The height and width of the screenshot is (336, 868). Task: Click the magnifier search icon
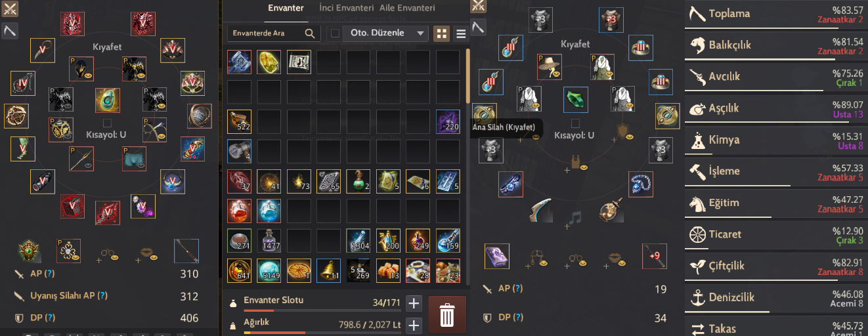coord(310,33)
